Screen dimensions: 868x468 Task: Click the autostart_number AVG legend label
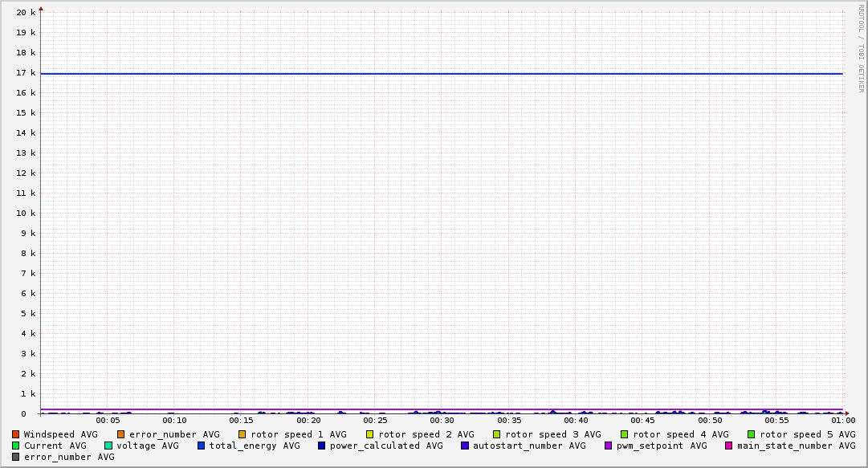(x=529, y=446)
